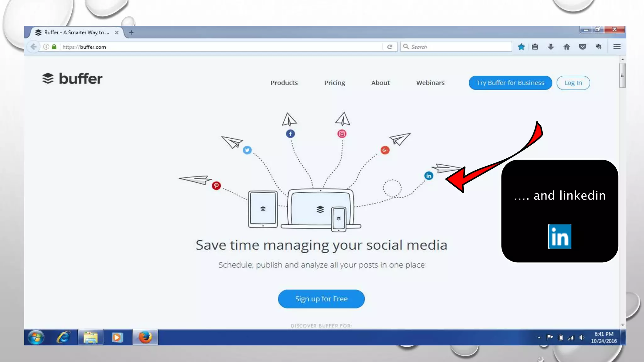Screen dimensions: 644x362
Task: Click the site information (i) icon
Action: [x=46, y=47]
